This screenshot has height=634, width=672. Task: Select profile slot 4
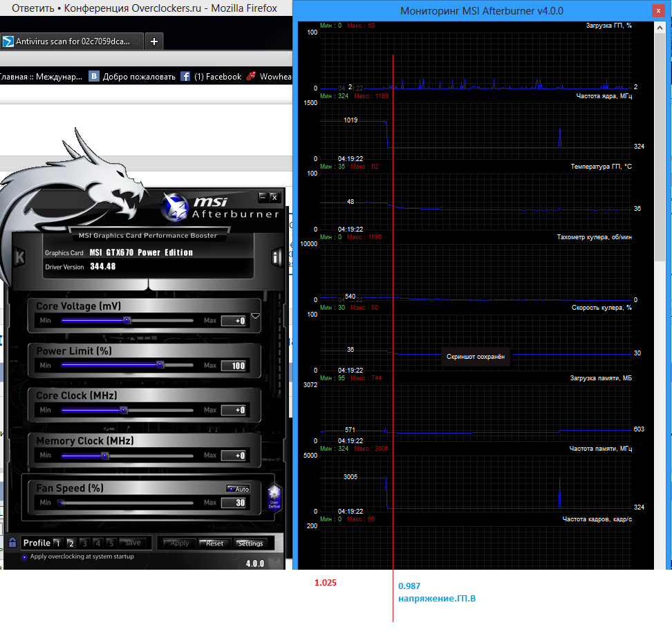click(x=97, y=543)
